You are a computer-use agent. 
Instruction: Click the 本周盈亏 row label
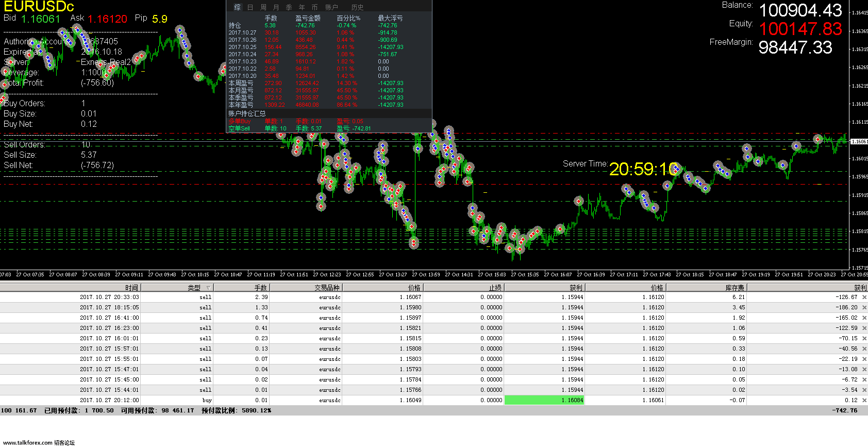pyautogui.click(x=241, y=83)
